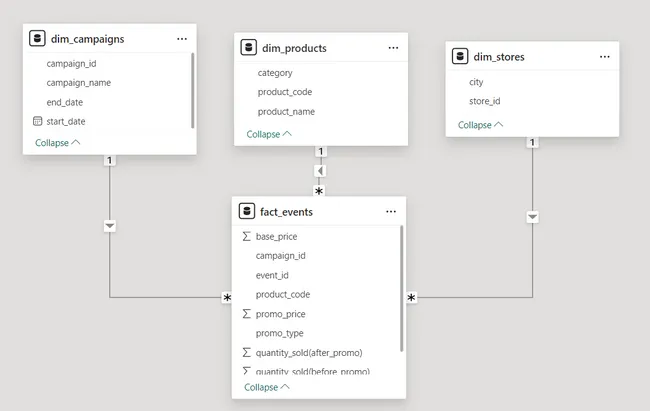Collapse the dim_campaigns table card
The width and height of the screenshot is (650, 411).
(57, 142)
